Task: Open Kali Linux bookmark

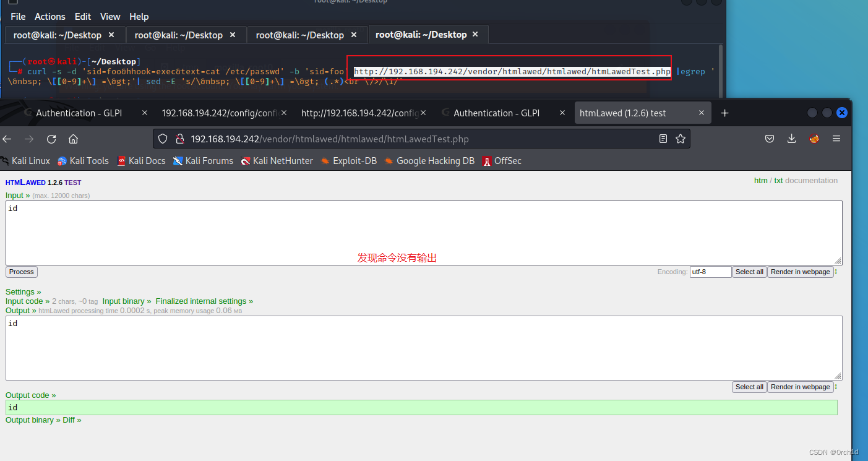Action: click(x=25, y=160)
